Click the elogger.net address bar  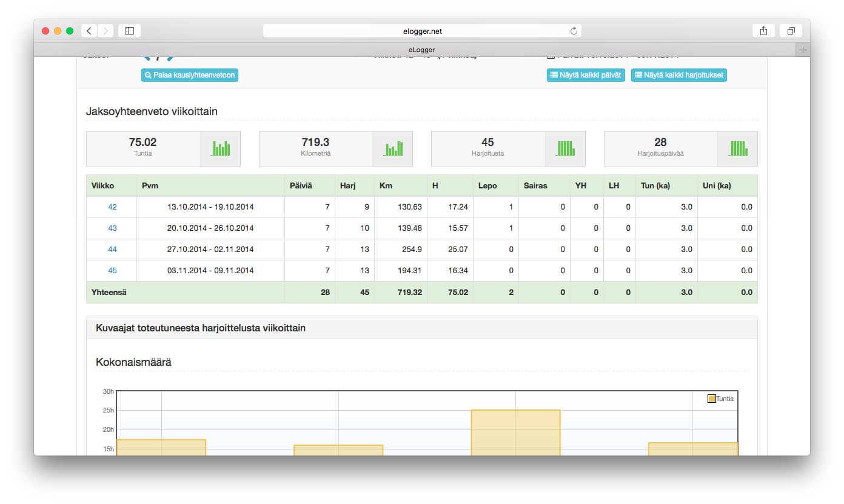pos(422,31)
